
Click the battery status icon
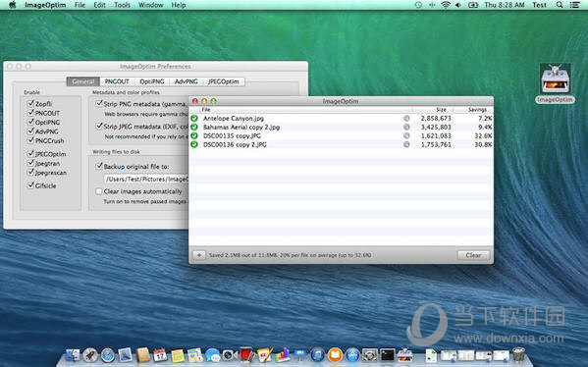tap(473, 5)
